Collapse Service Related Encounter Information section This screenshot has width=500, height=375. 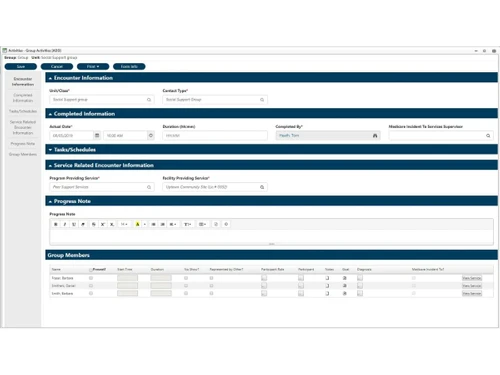point(271,165)
